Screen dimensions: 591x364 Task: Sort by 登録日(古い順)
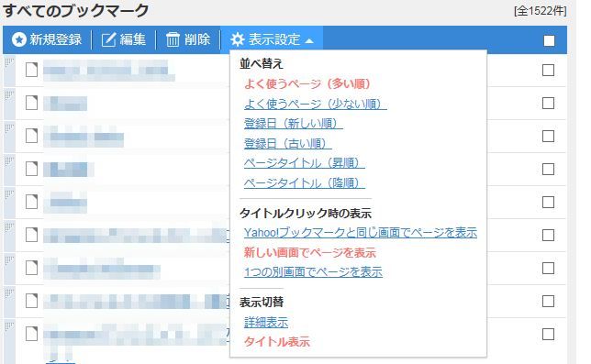coord(287,143)
